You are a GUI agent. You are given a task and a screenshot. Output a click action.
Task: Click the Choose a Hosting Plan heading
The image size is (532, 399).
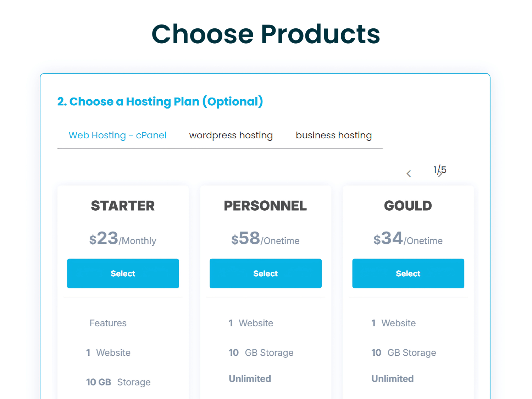tap(160, 101)
